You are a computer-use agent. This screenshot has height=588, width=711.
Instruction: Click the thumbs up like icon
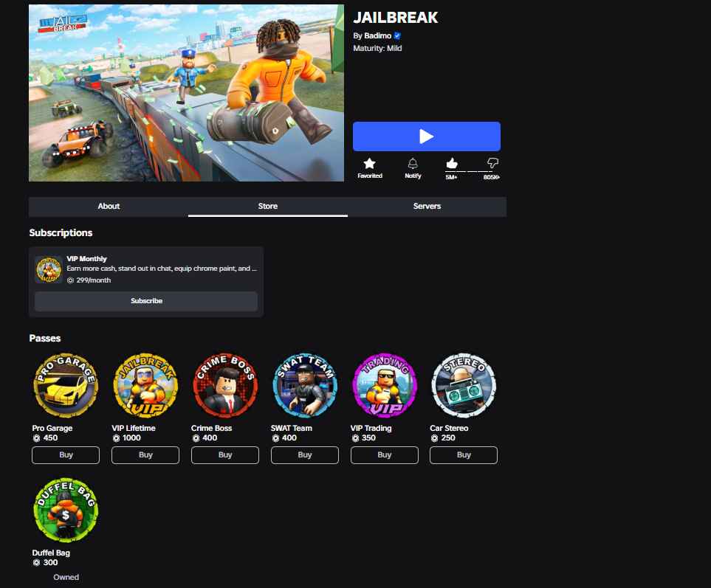tap(452, 163)
